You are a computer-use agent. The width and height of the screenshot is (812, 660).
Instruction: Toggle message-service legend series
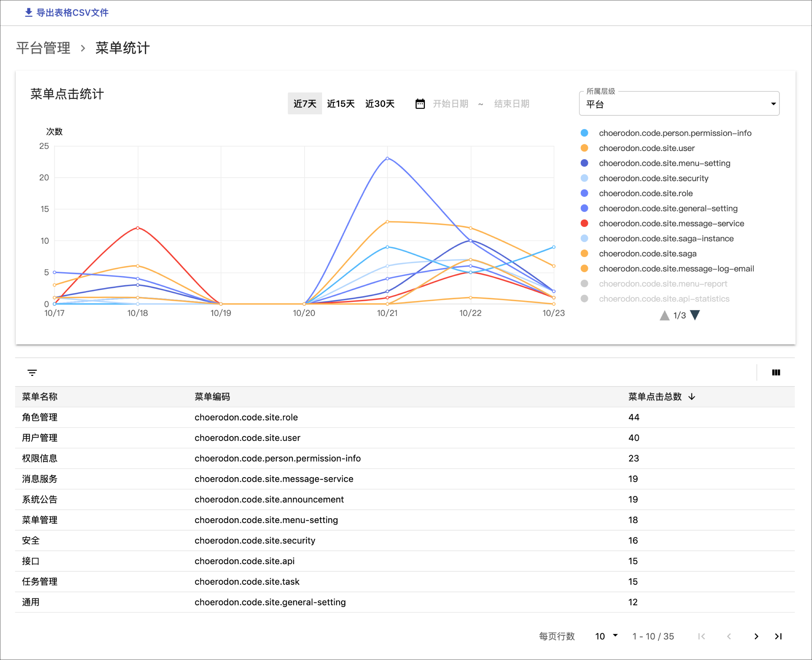pos(662,223)
